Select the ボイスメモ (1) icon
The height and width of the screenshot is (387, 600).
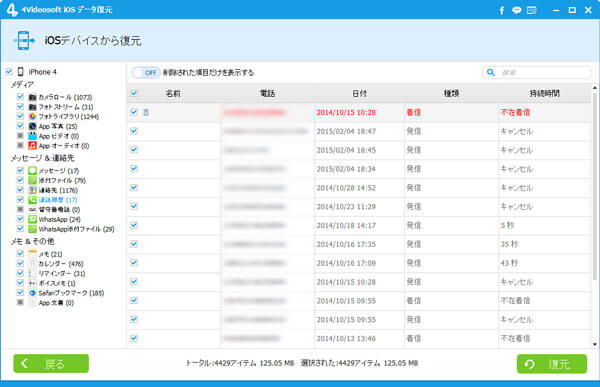[x=33, y=283]
